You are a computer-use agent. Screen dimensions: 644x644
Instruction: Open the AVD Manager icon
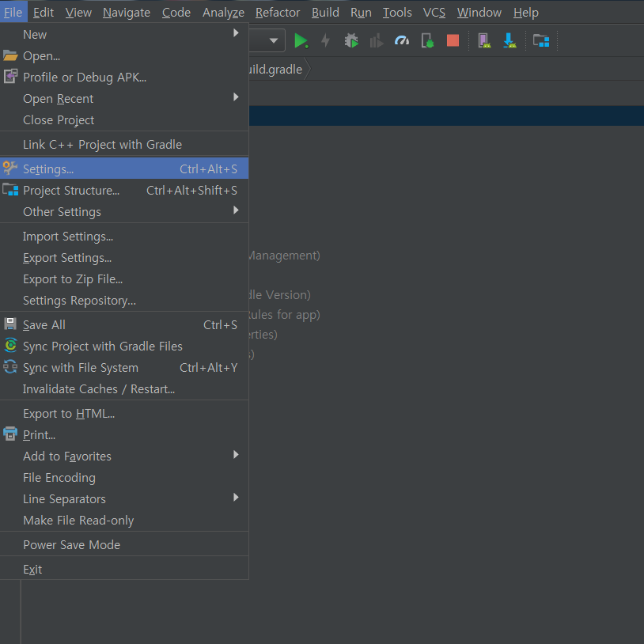[484, 40]
